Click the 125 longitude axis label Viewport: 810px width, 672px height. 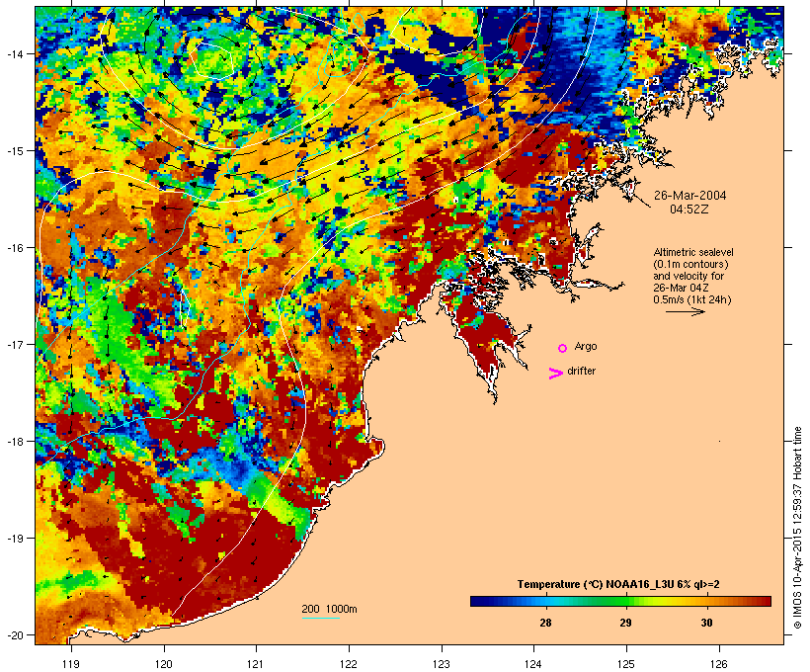[x=626, y=664]
